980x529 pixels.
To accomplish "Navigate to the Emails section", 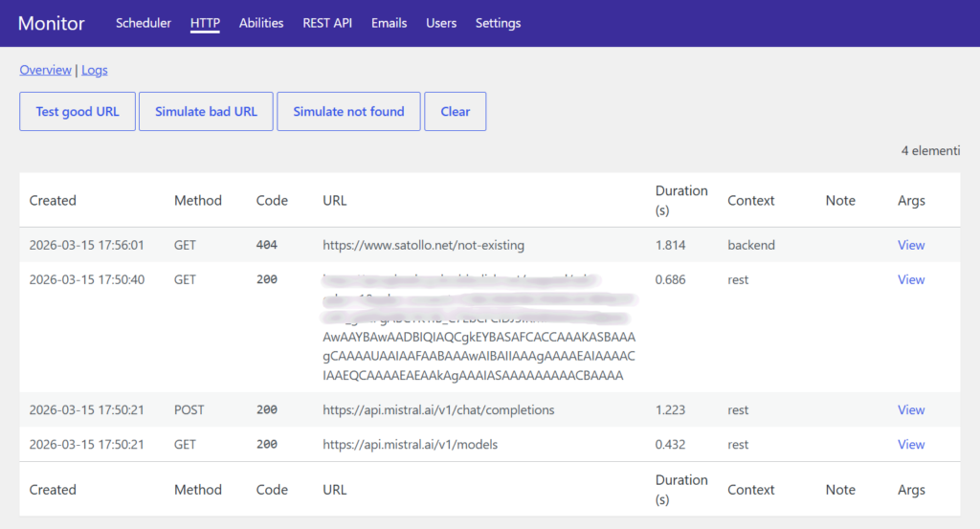I will click(389, 23).
